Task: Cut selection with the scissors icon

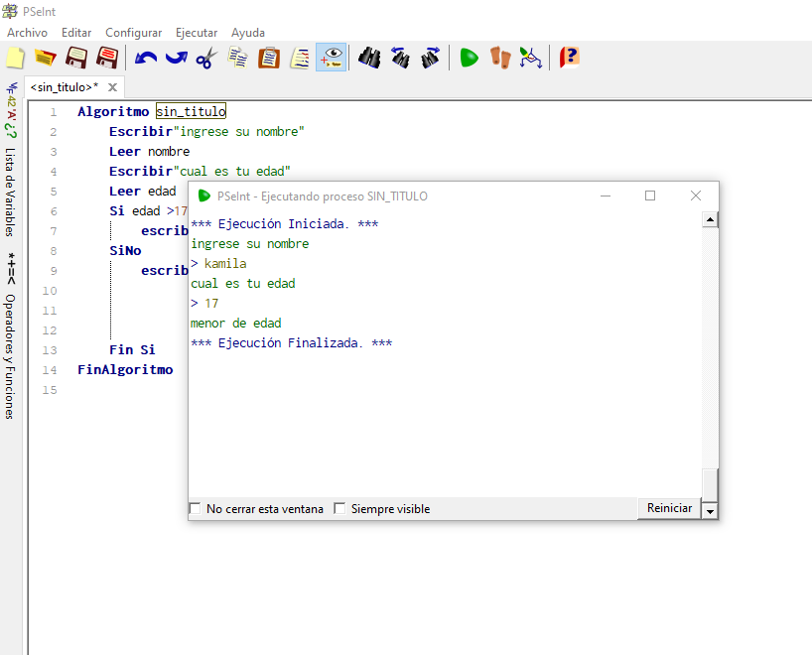Action: click(206, 58)
